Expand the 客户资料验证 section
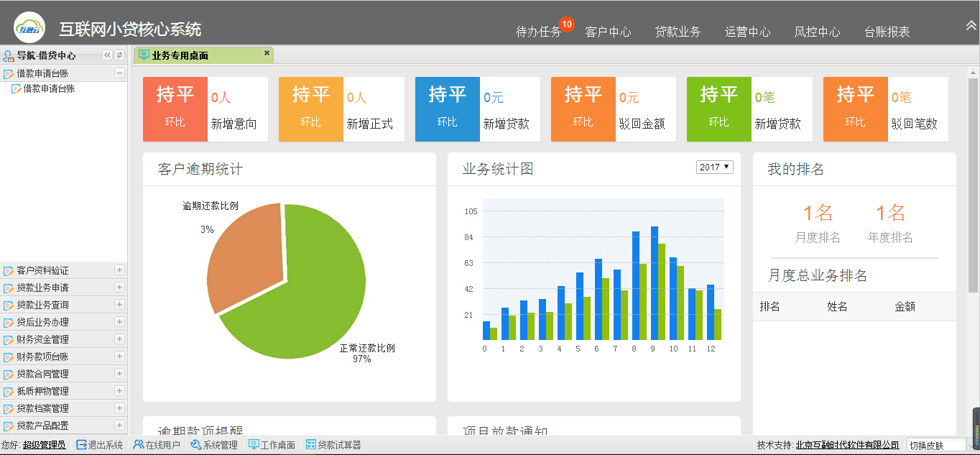This screenshot has height=455, width=980. coord(119,270)
